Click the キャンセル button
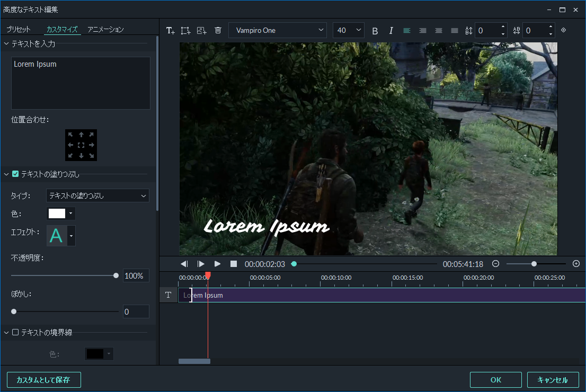586x392 pixels. pyautogui.click(x=553, y=380)
